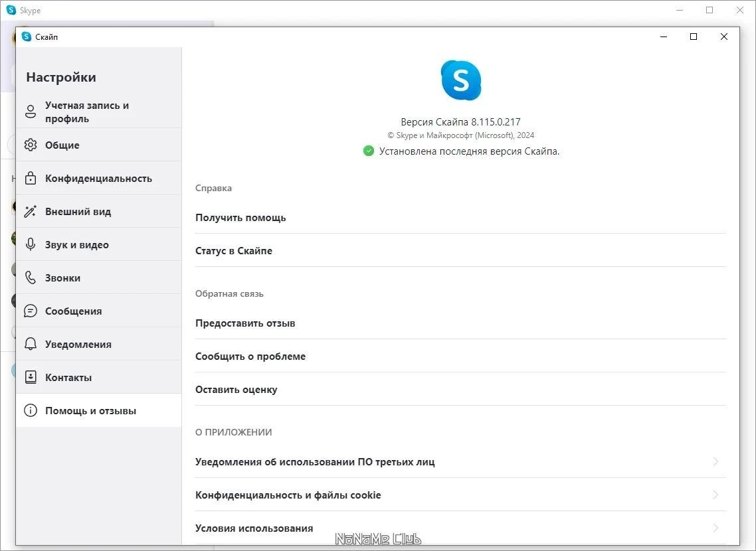Click the bell icon beside Уведомления

coord(31,345)
